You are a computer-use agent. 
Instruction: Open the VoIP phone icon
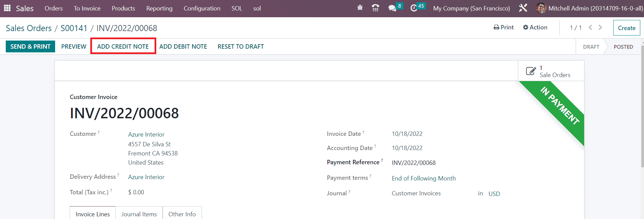tap(375, 8)
